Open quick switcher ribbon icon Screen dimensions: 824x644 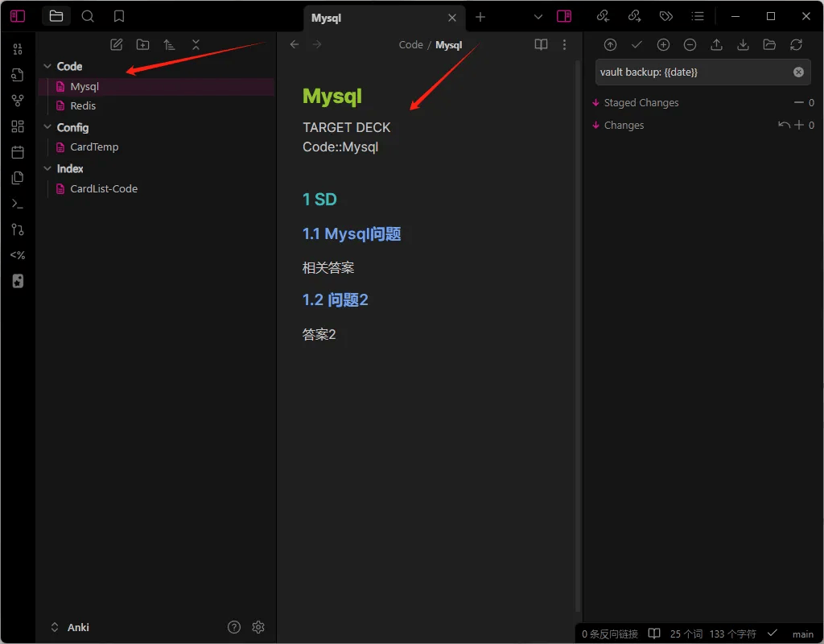point(18,75)
